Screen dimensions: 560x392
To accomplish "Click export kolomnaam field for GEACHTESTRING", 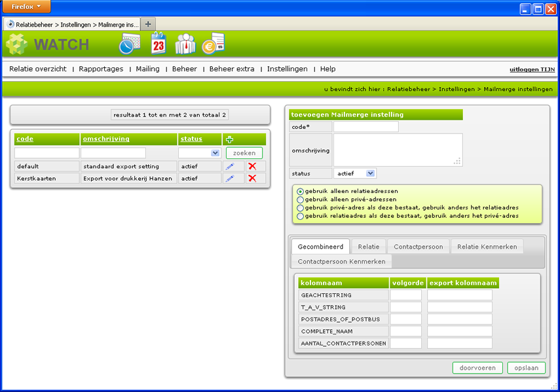I will pos(460,295).
